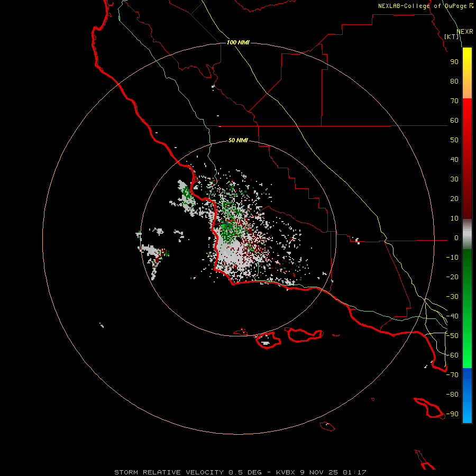Click the 9 NOV 25 date text

click(x=319, y=472)
